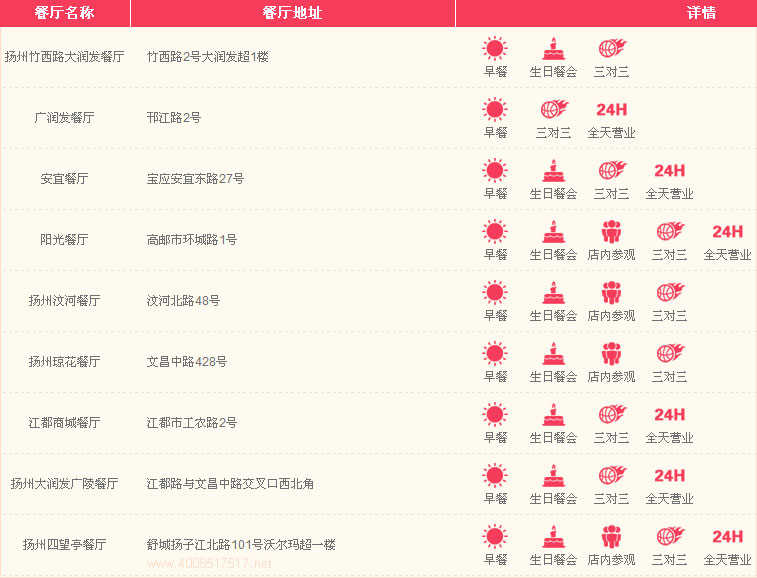This screenshot has height=578, width=757.
Task: Click address 竹西路2号大润发超1楼
Action: tap(208, 57)
